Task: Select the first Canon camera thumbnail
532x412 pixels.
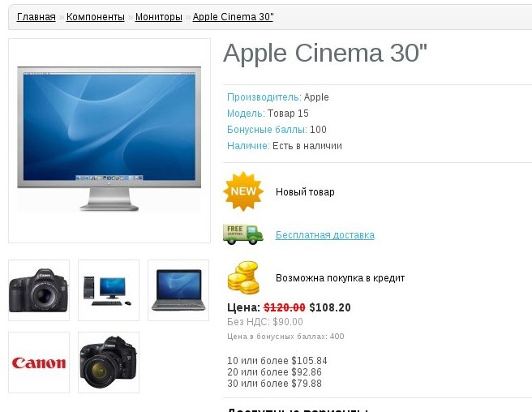Action: click(39, 290)
